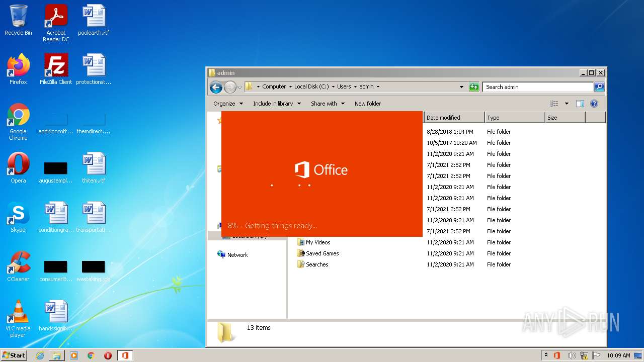Open Opera from the taskbar
Image resolution: width=644 pixels, height=362 pixels.
coord(108,355)
